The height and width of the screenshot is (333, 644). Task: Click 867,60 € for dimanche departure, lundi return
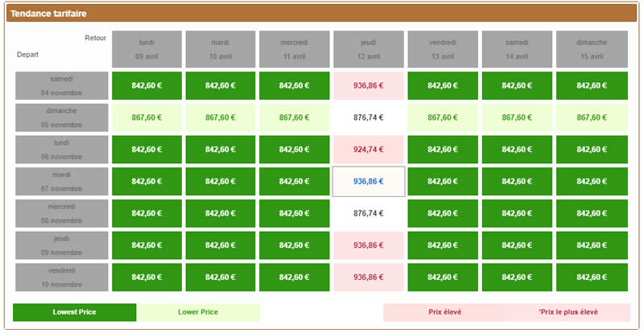[x=147, y=117]
